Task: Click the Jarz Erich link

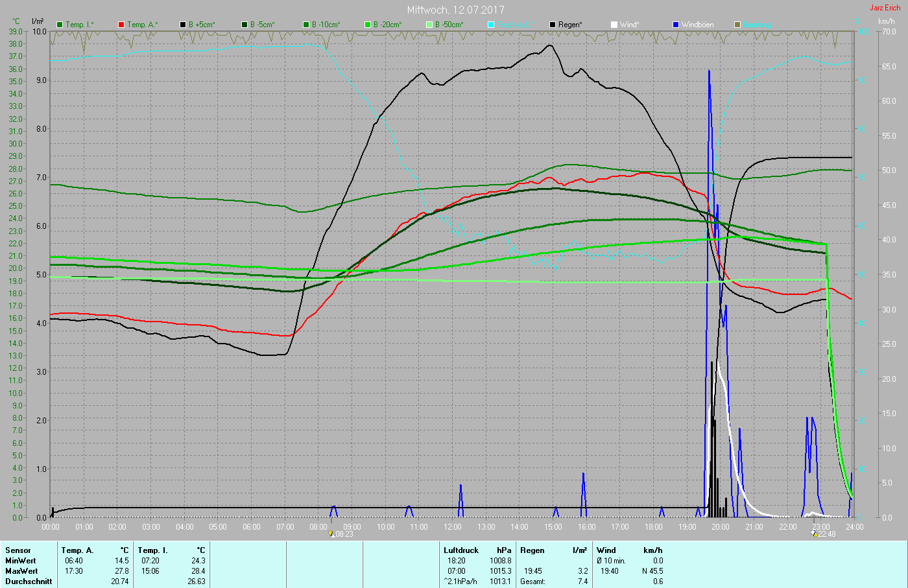Action: (x=885, y=8)
